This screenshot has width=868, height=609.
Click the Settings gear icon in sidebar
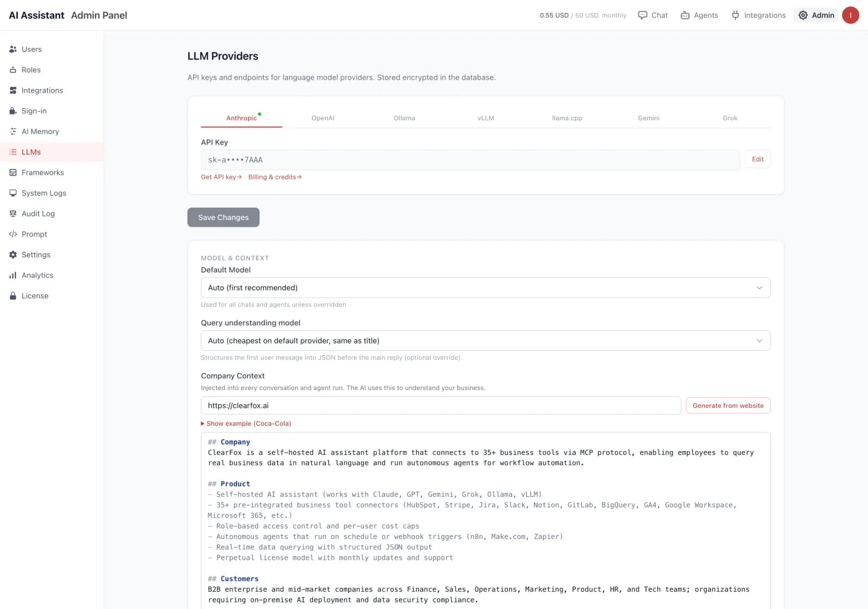[x=13, y=255]
